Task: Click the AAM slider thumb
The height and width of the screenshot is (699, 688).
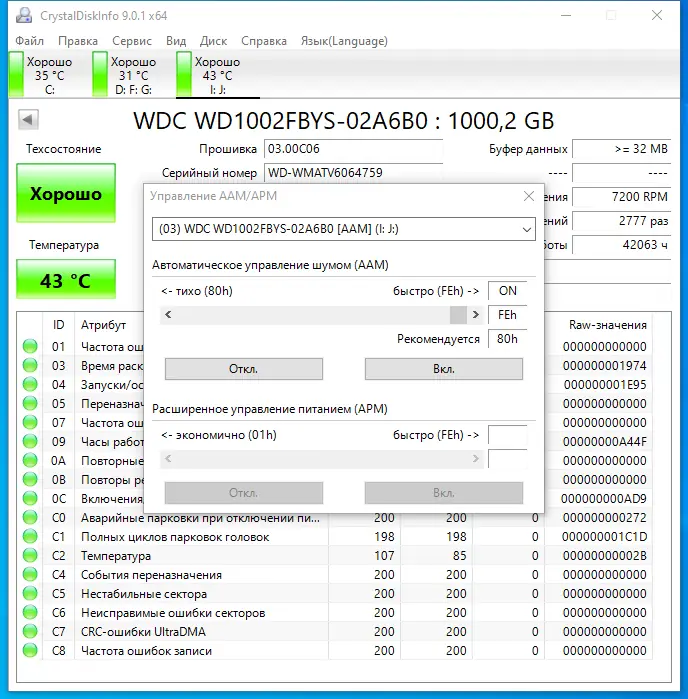Action: 458,315
